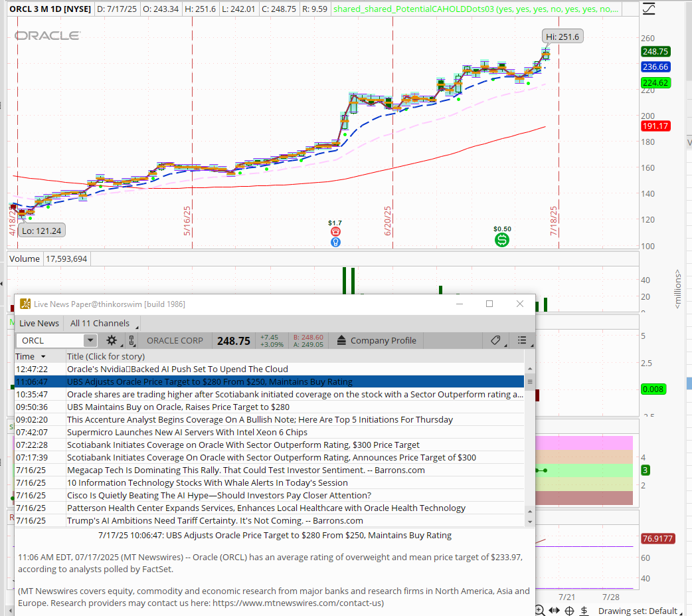Click the ORCL symbol input field

click(x=50, y=340)
